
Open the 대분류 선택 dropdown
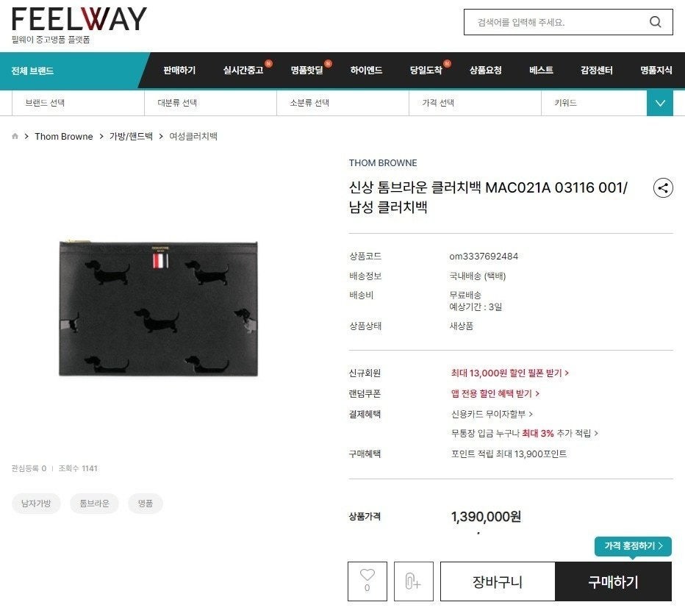click(x=210, y=103)
